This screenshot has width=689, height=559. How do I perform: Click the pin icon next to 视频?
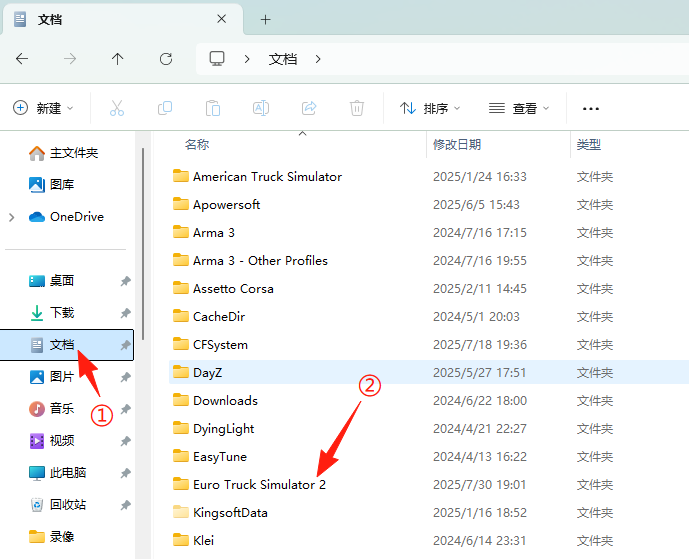click(x=126, y=441)
